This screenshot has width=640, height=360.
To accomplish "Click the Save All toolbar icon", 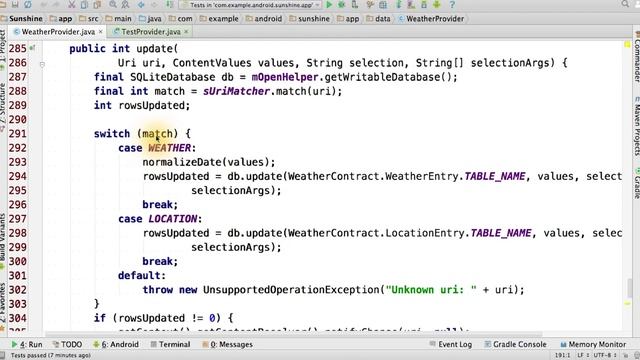I will (15, 4).
